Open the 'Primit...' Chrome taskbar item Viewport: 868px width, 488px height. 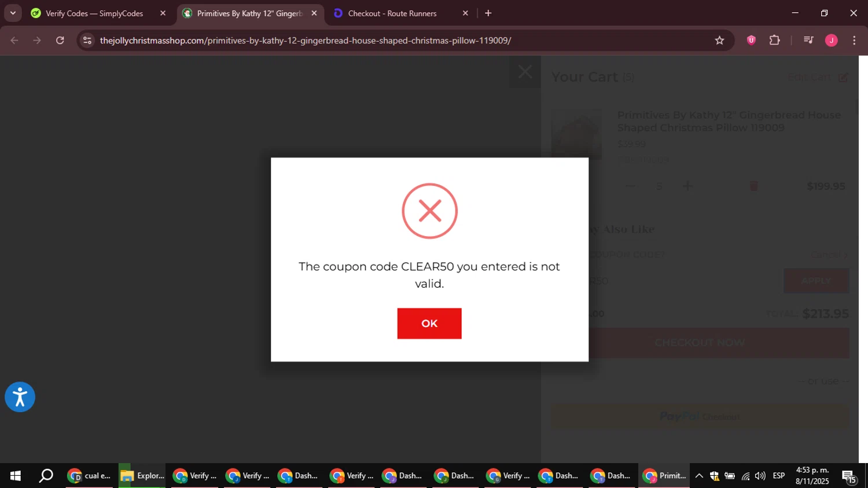click(x=664, y=476)
